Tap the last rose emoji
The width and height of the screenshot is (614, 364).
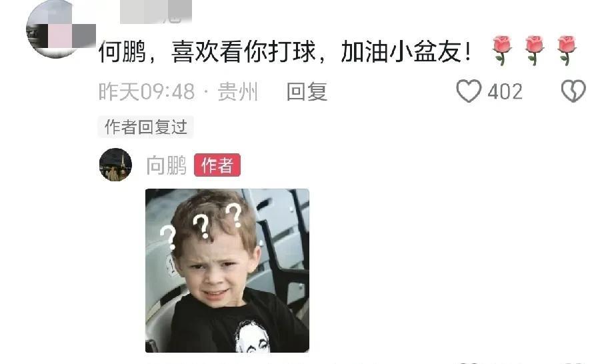pos(567,50)
